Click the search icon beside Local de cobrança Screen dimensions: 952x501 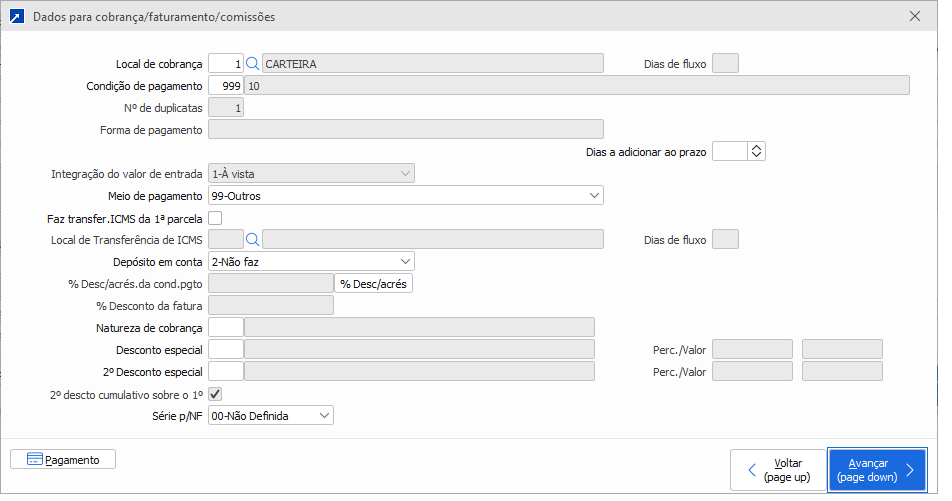(x=253, y=63)
